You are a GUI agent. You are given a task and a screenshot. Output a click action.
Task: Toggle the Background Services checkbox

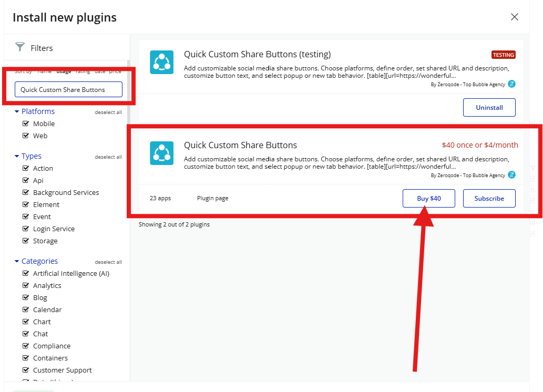click(26, 192)
